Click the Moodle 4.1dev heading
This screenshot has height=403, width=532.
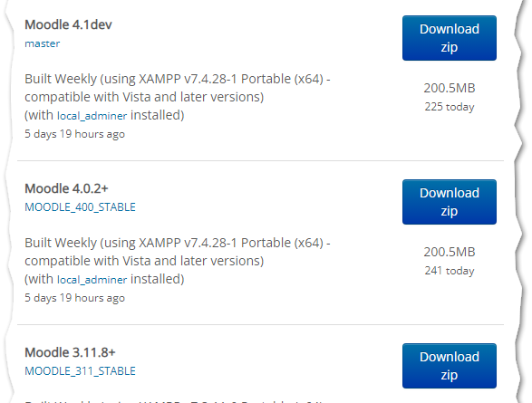(x=68, y=24)
